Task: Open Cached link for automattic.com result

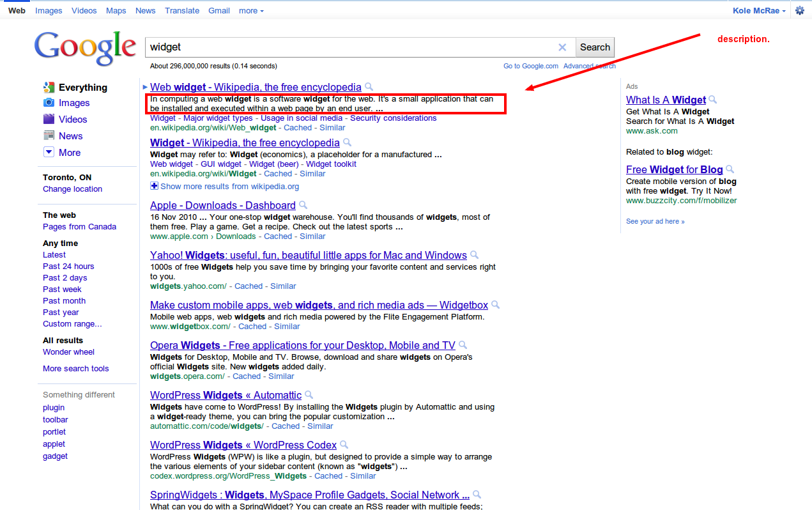Action: (x=286, y=426)
